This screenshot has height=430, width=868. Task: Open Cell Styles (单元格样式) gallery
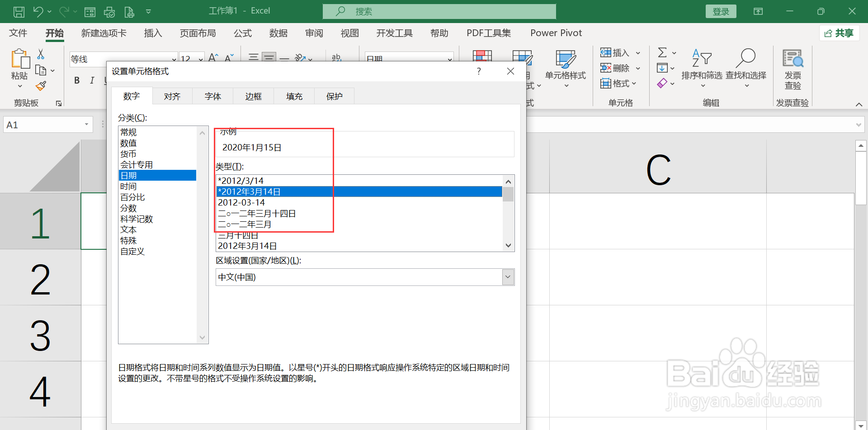coord(565,68)
